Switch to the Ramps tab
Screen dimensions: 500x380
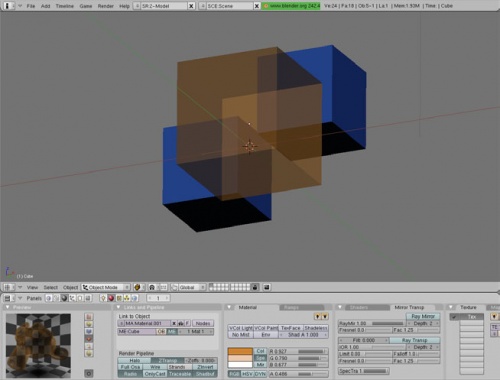[301, 307]
